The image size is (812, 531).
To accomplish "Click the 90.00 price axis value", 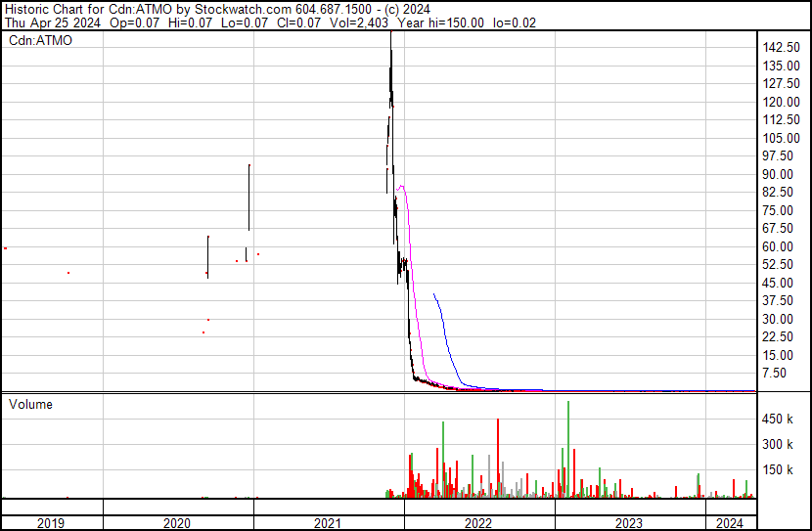I will (x=778, y=174).
